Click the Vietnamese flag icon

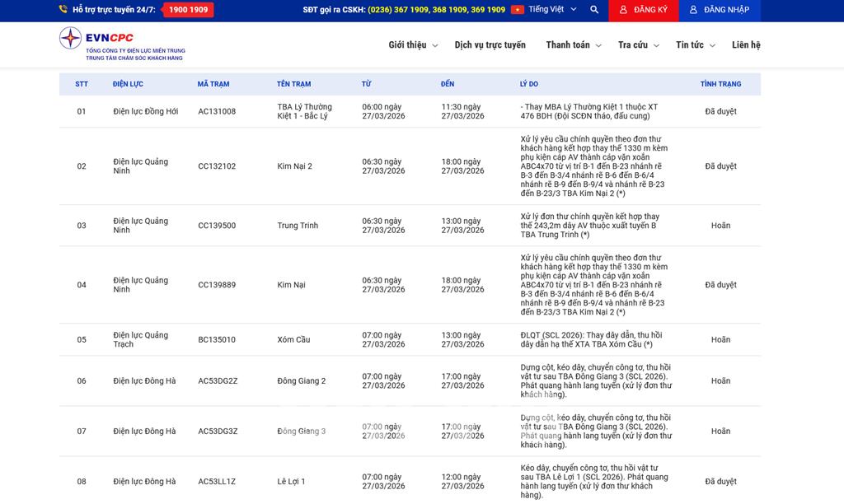[x=518, y=10]
